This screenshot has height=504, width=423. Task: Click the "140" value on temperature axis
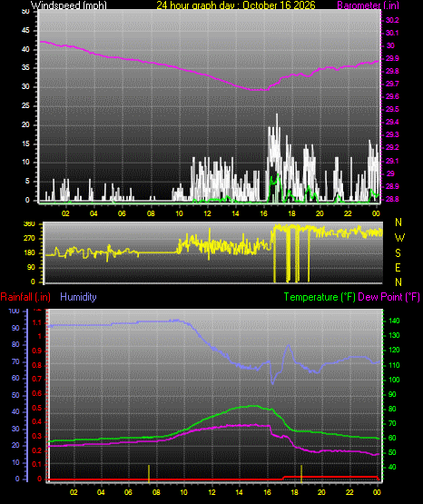[395, 321]
